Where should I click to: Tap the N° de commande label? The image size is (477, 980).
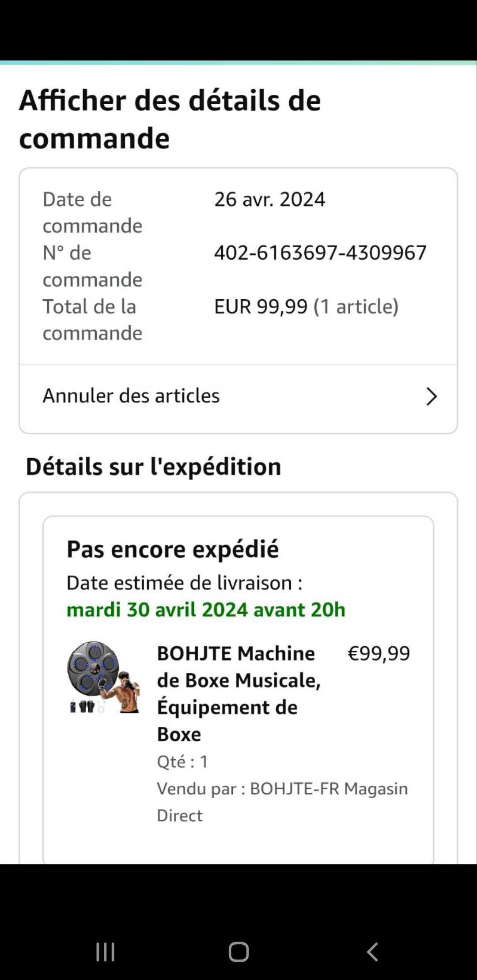[x=92, y=266]
